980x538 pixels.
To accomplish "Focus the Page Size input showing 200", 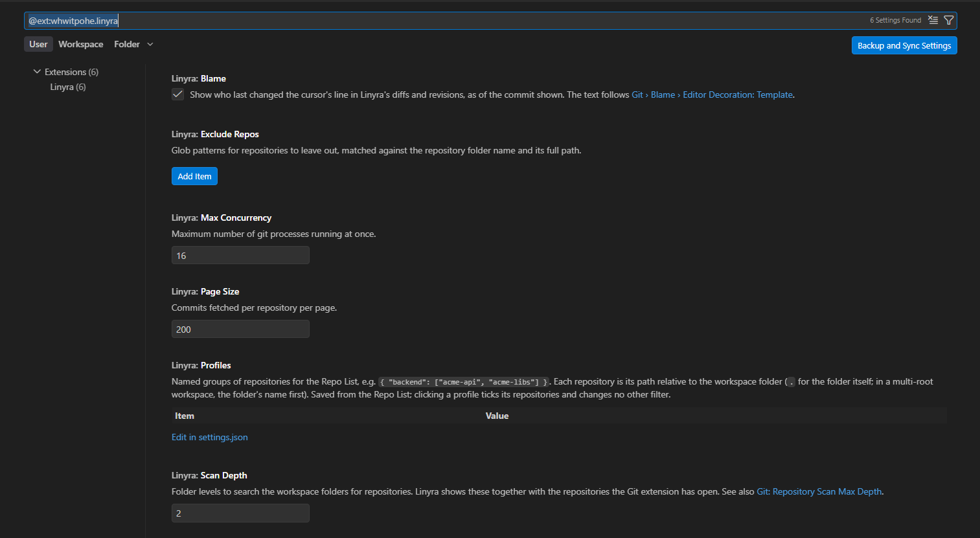I will [x=240, y=329].
